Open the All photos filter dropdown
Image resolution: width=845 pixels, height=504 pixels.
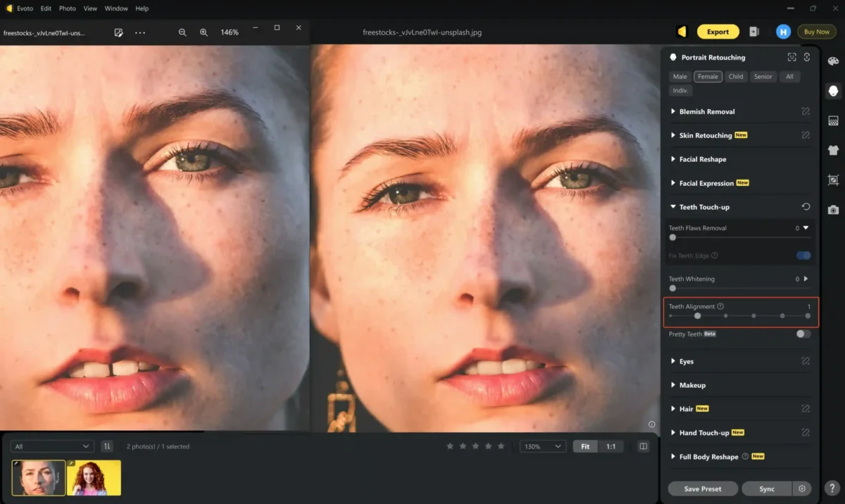(53, 446)
